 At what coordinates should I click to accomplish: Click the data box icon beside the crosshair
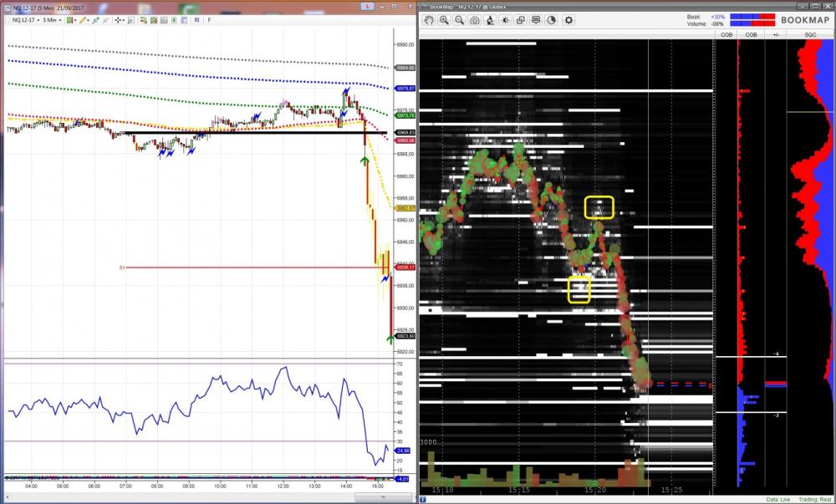(x=130, y=20)
